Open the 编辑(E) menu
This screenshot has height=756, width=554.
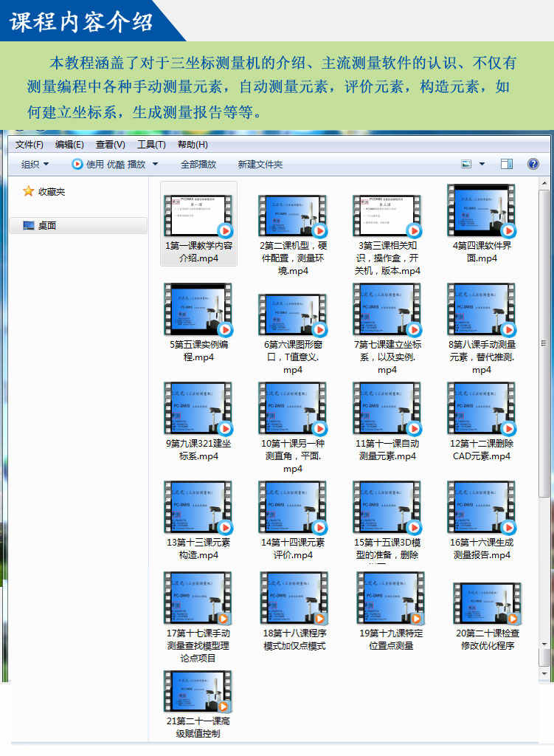tap(69, 145)
